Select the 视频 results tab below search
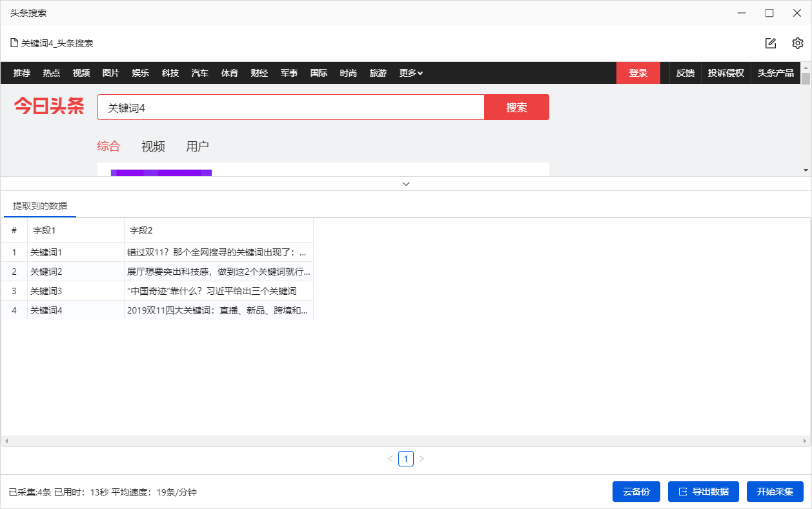The width and height of the screenshot is (812, 509). click(153, 146)
